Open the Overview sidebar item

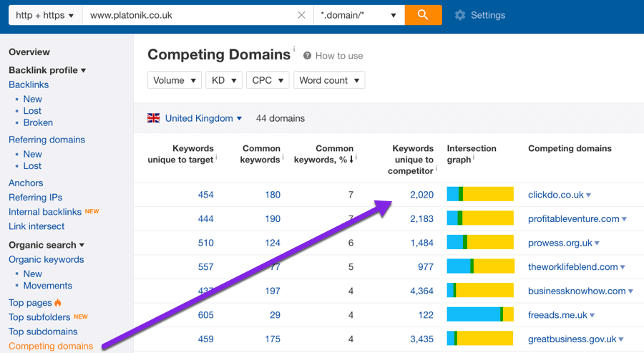(x=29, y=52)
